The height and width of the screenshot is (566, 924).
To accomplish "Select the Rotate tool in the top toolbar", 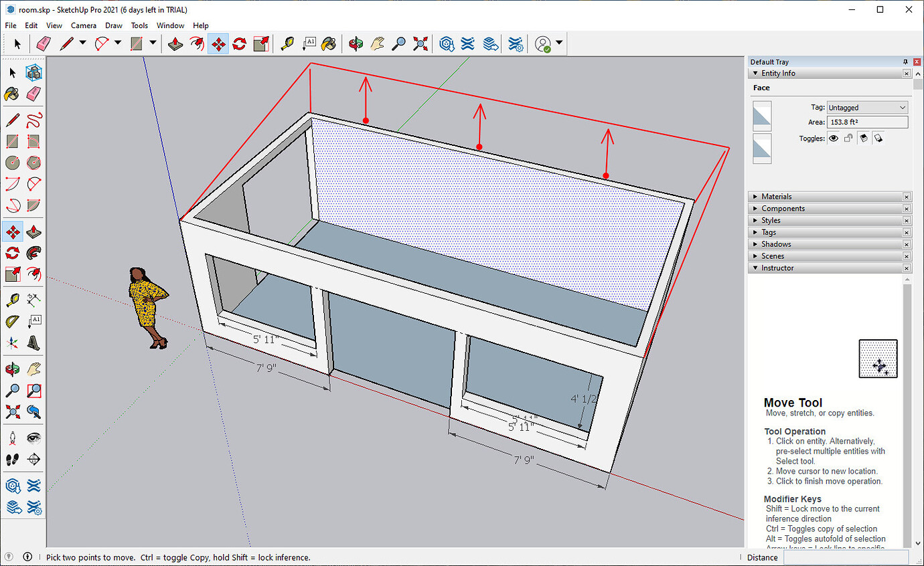I will click(x=239, y=43).
